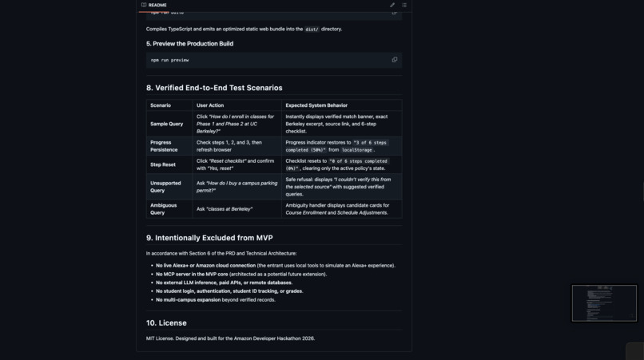644x360 pixels.
Task: Click the 'Compiles TypeScript' sentence
Action: tap(244, 30)
